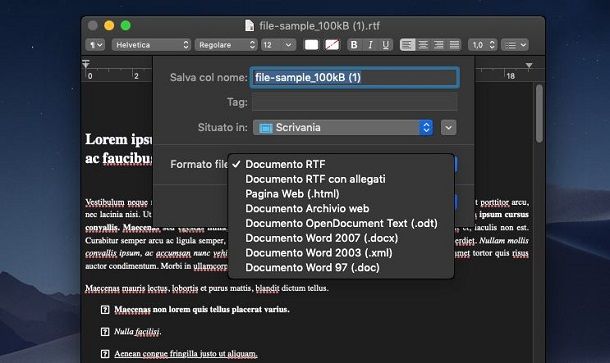Image resolution: width=610 pixels, height=363 pixels.
Task: Open the font size 12 combo box
Action: (278, 45)
